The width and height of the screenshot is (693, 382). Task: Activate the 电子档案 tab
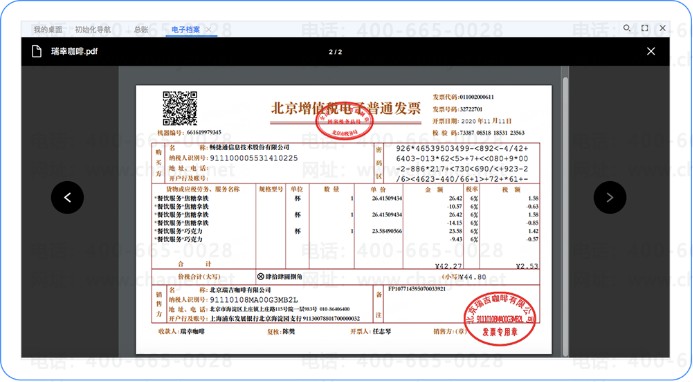pyautogui.click(x=186, y=30)
